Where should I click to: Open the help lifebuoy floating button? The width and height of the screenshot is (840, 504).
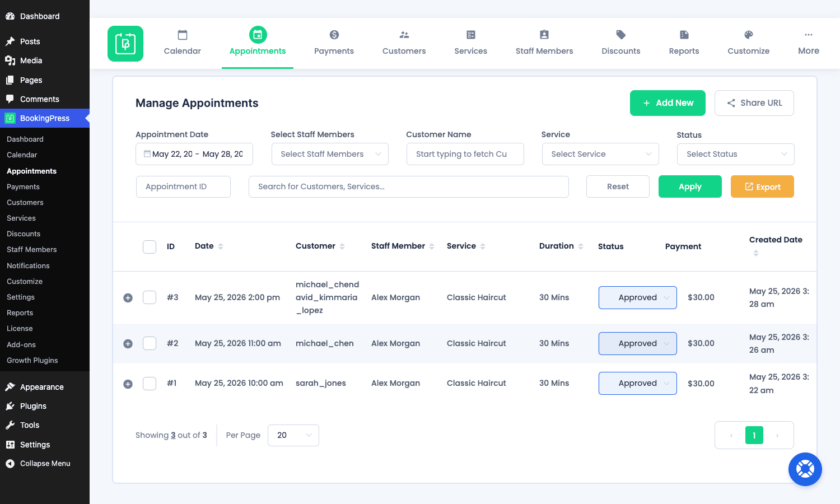point(805,469)
